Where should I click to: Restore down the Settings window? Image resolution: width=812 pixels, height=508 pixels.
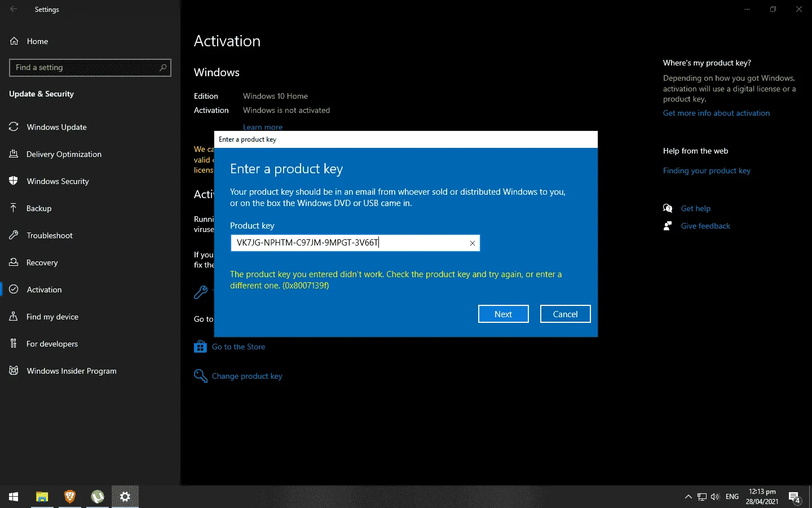click(x=773, y=9)
